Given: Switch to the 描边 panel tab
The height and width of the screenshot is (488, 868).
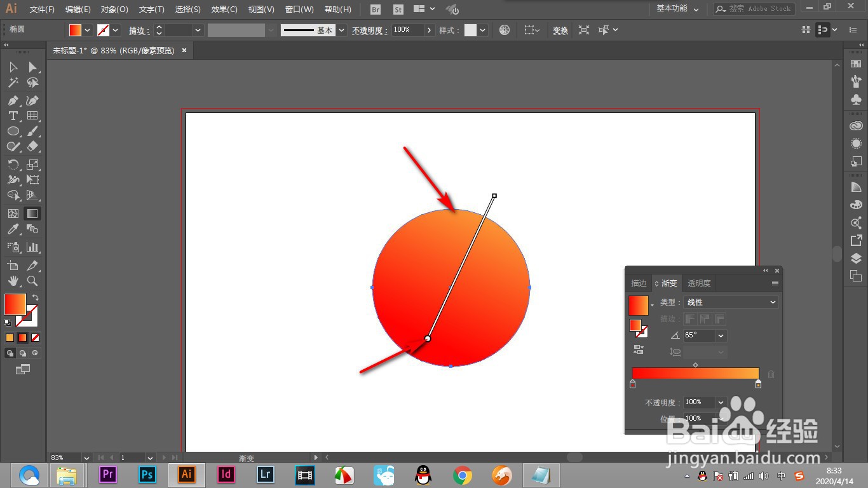Looking at the screenshot, I should 639,283.
